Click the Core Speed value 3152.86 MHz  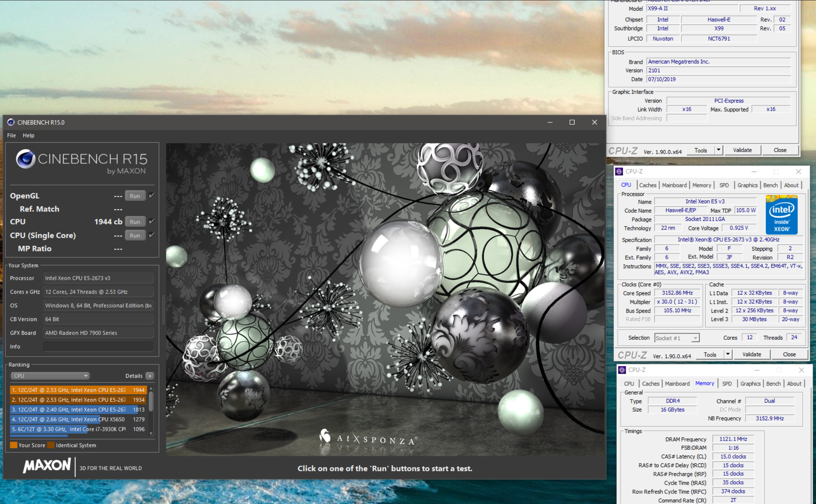677,293
